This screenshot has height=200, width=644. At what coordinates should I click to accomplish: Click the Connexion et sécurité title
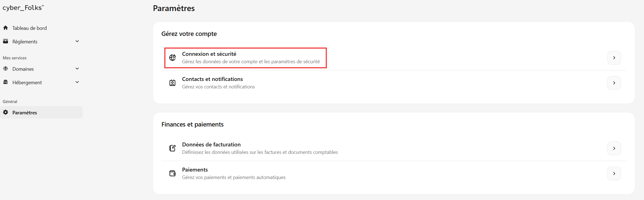coord(209,54)
